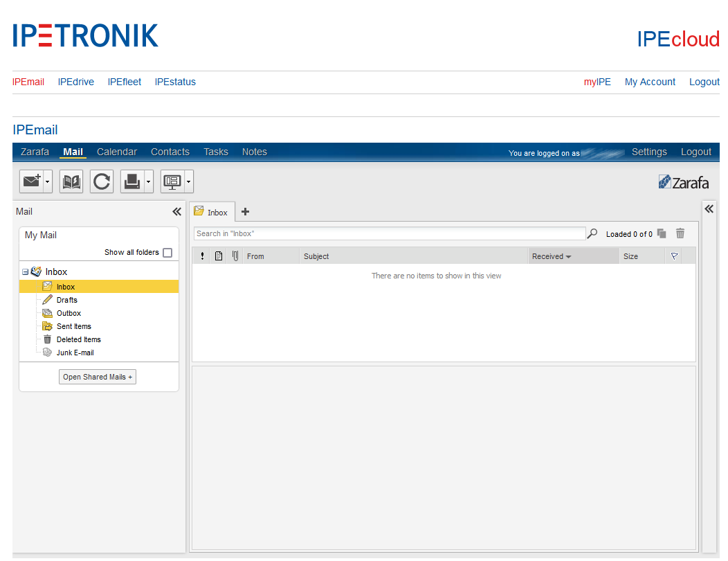The height and width of the screenshot is (561, 728).
Task: Open the address book icon
Action: (x=71, y=181)
